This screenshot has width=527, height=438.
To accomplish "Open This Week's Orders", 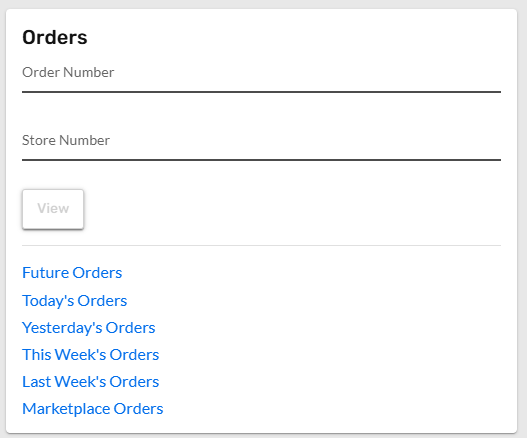I will pyautogui.click(x=91, y=355).
